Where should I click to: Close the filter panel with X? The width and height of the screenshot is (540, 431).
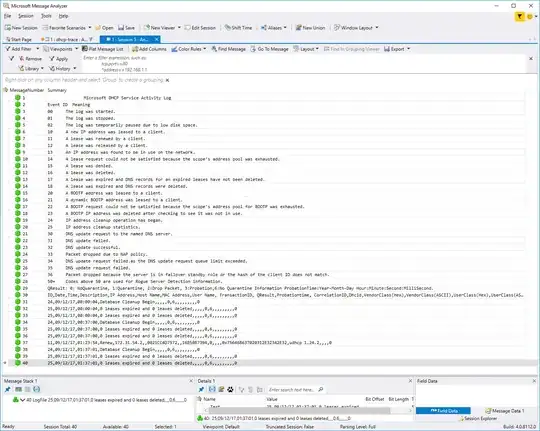coord(531,59)
